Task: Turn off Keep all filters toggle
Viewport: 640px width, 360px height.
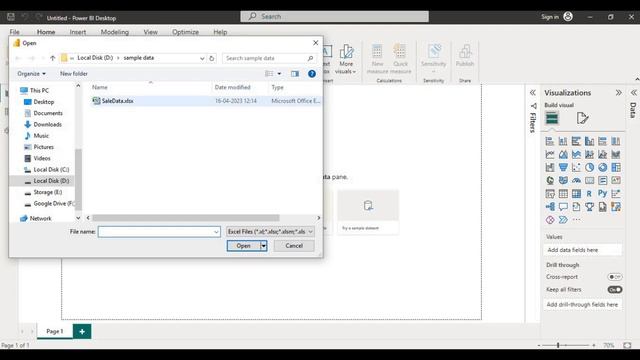Action: (x=615, y=289)
